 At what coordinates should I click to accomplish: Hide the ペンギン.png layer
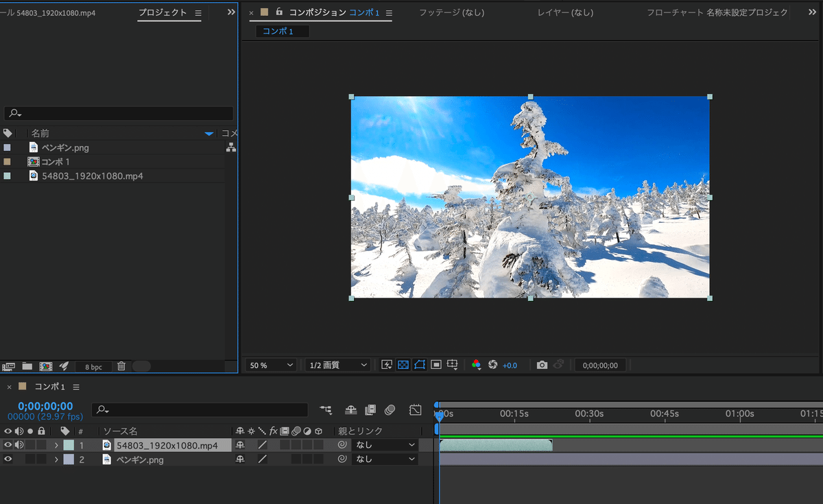pos(8,459)
